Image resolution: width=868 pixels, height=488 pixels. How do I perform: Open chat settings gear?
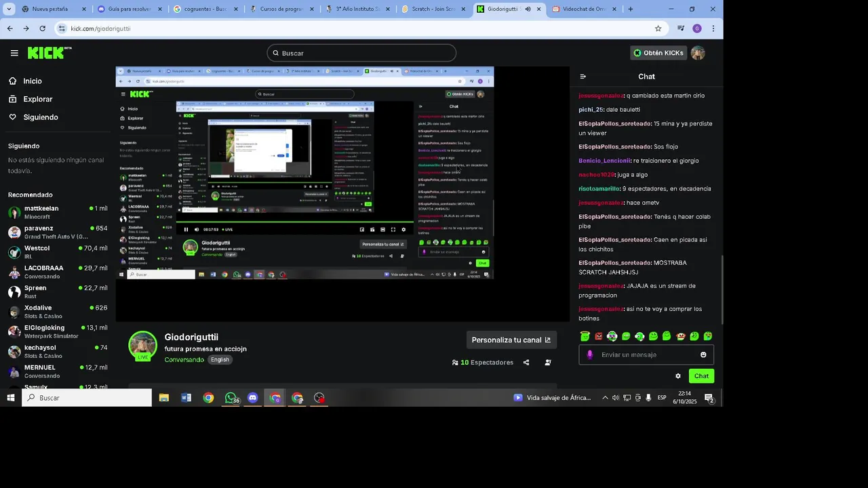(677, 376)
